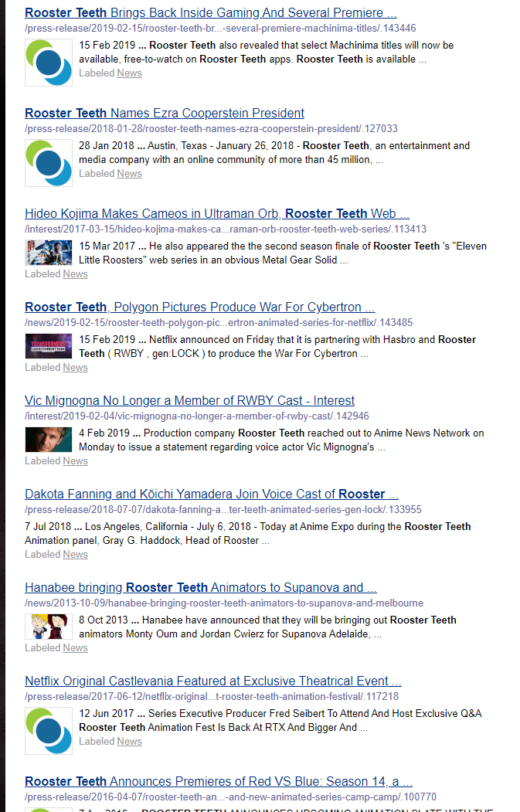Click the News label under the Inside Gaming result
Viewport: 520px width, 812px height.
tap(129, 73)
